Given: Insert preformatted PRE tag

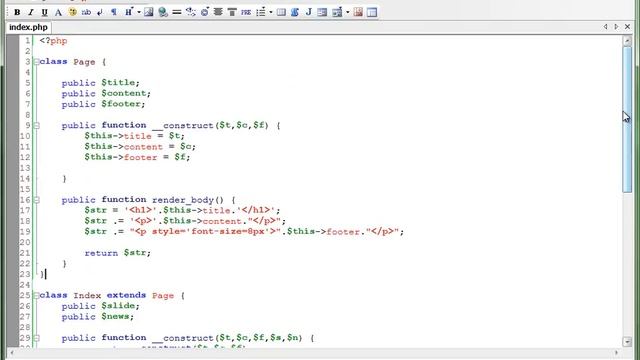Looking at the screenshot, I should (x=246, y=12).
